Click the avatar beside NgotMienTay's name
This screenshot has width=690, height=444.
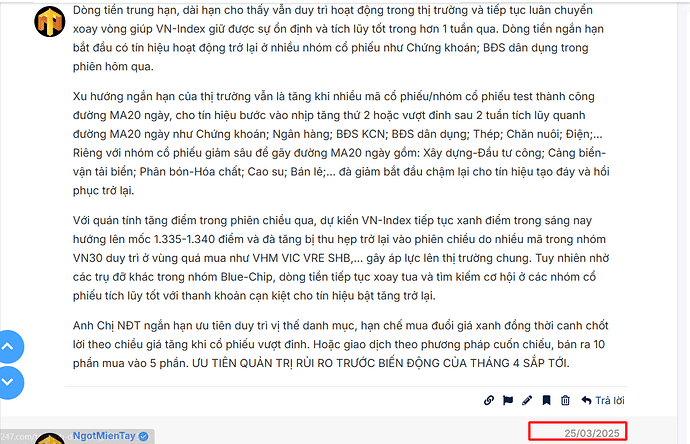coord(50,439)
